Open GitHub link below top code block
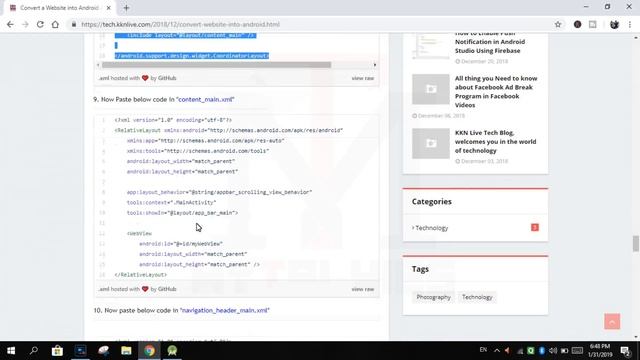This screenshot has width=640, height=360. click(x=167, y=78)
